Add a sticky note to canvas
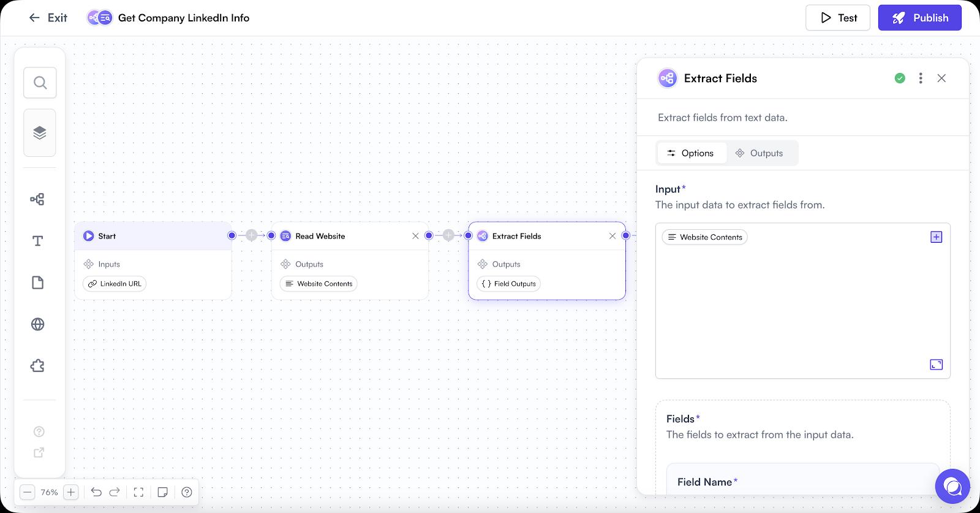 [162, 492]
